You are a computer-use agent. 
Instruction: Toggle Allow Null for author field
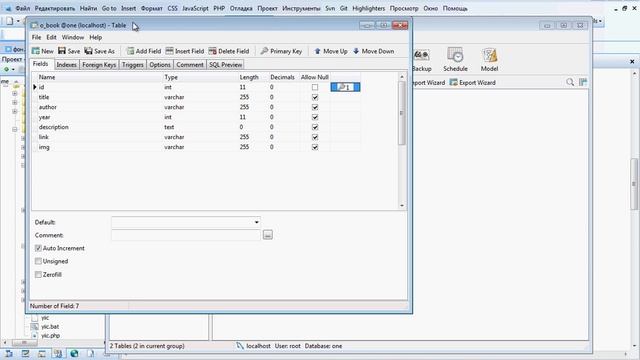[x=315, y=107]
